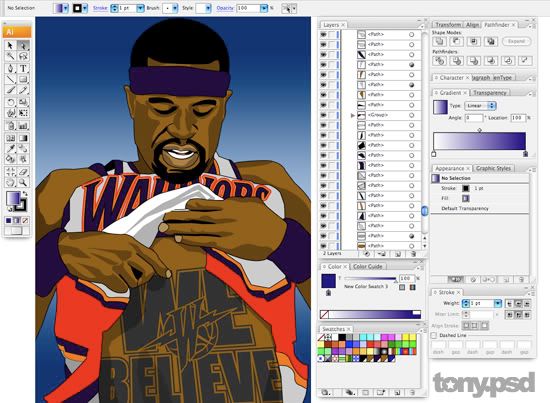Click the last Pathfinders row button
Screen dimensions: 550x403
click(x=525, y=61)
